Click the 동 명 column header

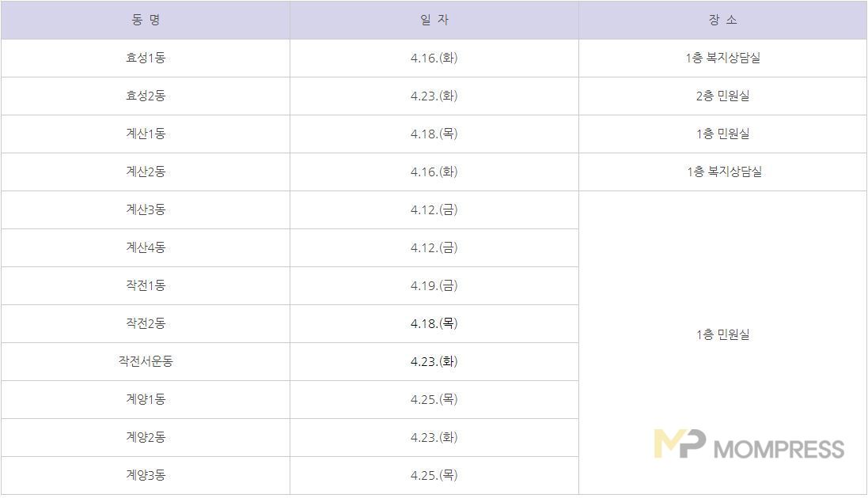pyautogui.click(x=146, y=20)
